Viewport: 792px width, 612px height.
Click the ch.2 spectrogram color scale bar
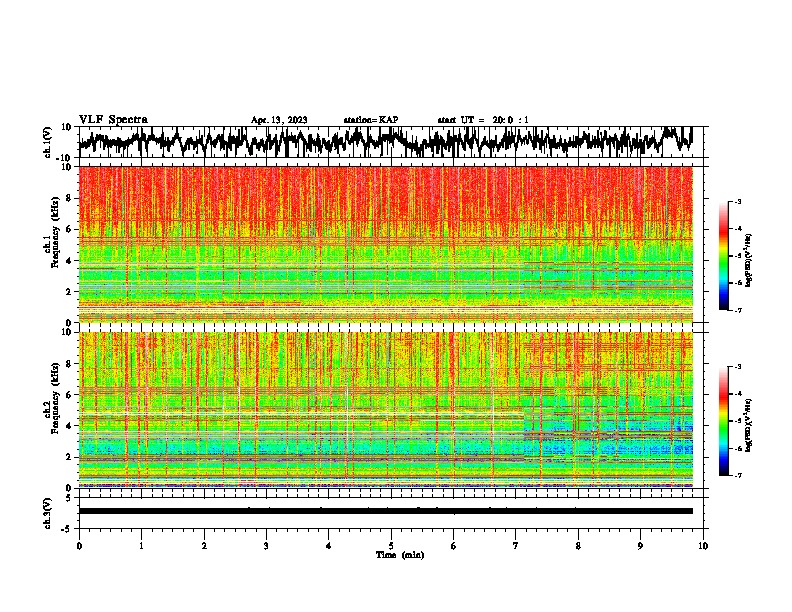[723, 421]
